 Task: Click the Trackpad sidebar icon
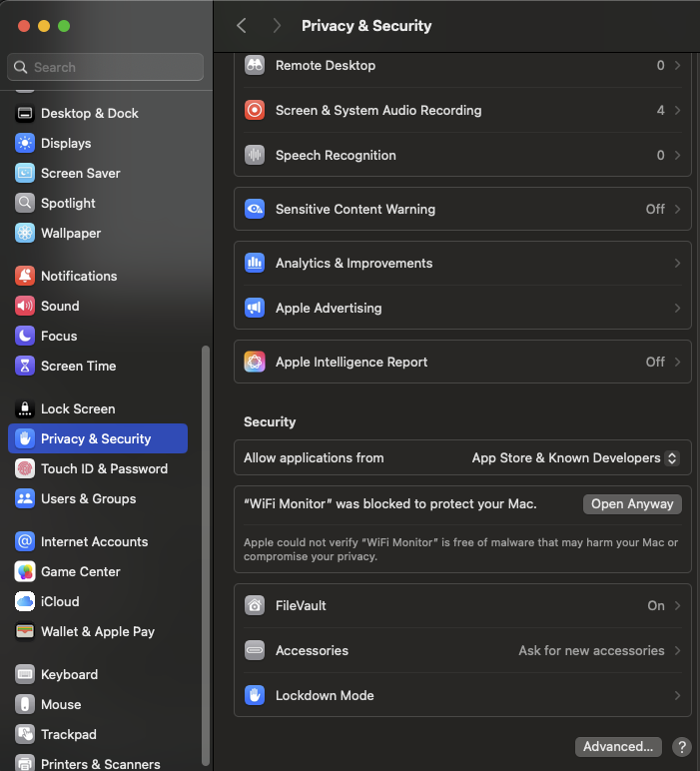tap(25, 735)
